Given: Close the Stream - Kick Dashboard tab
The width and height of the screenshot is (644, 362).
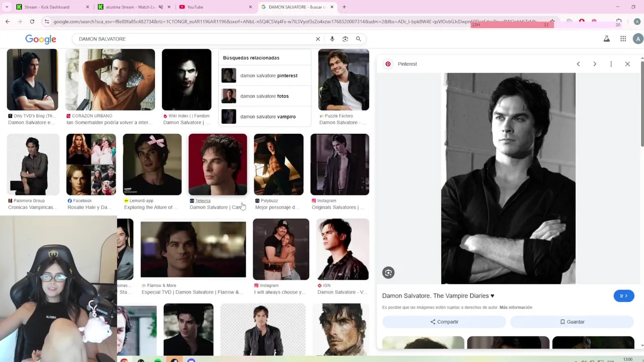Looking at the screenshot, I should (88, 7).
